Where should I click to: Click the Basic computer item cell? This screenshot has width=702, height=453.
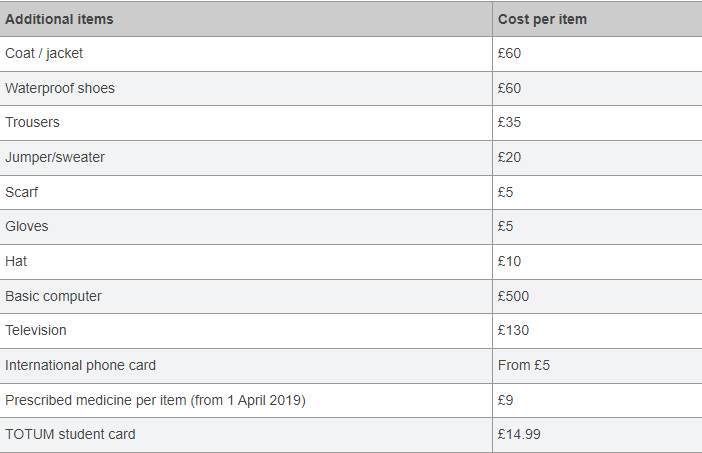[246, 296]
